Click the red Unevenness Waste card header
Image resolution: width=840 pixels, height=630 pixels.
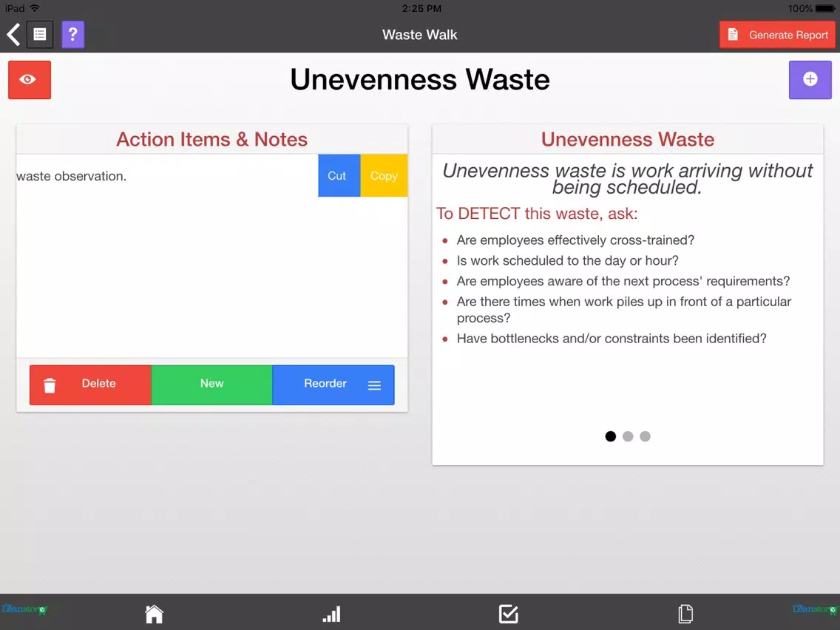[x=628, y=139]
